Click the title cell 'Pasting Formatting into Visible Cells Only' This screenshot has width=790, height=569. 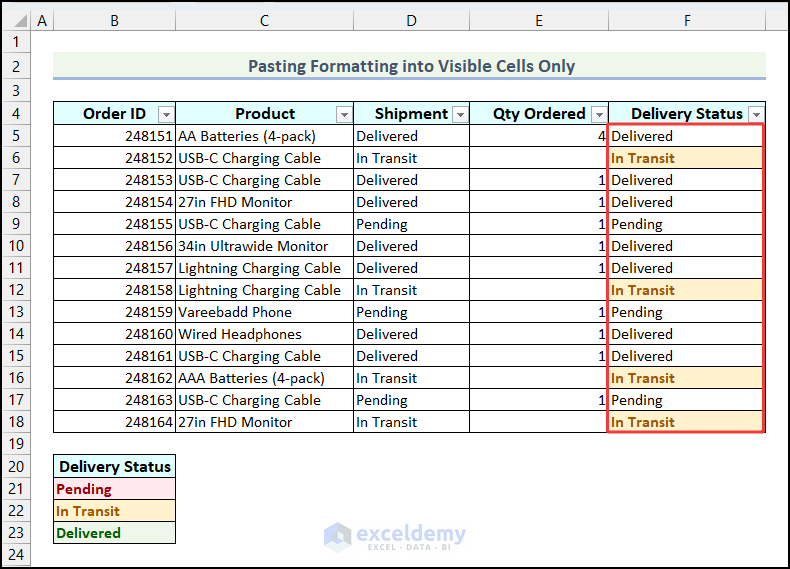click(410, 66)
